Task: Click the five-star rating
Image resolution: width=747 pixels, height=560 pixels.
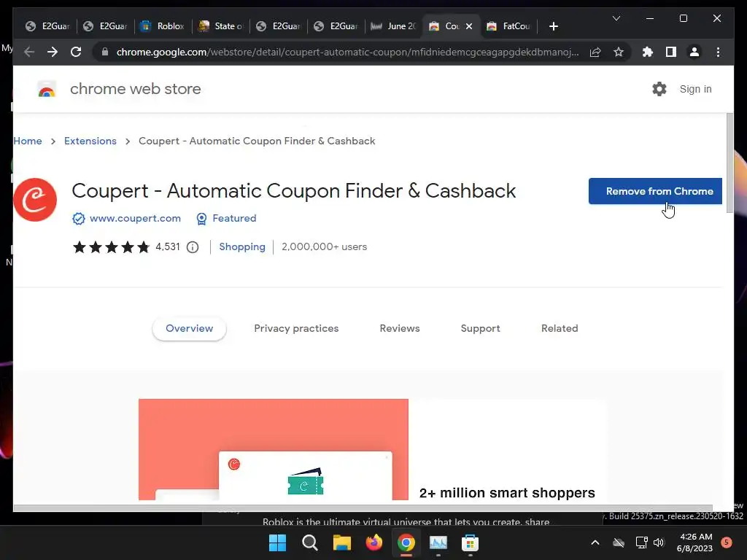Action: pyautogui.click(x=111, y=247)
